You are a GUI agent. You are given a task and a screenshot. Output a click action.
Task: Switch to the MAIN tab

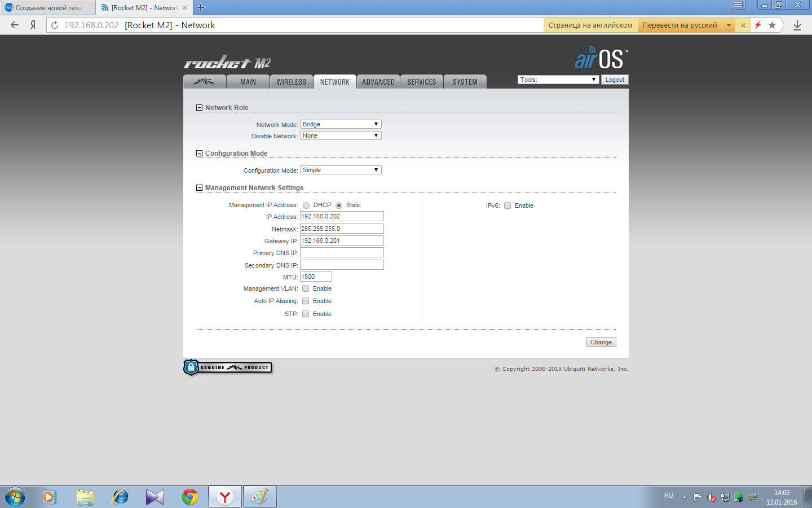pos(248,82)
